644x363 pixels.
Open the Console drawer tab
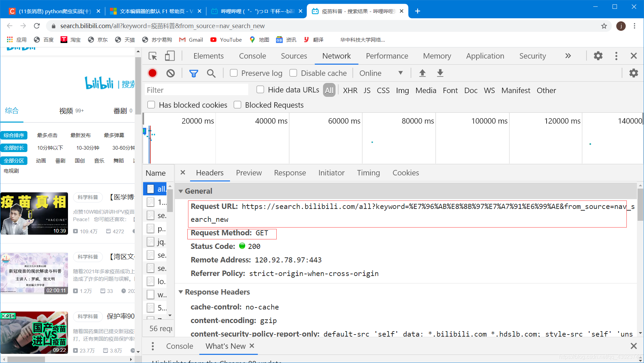[180, 346]
